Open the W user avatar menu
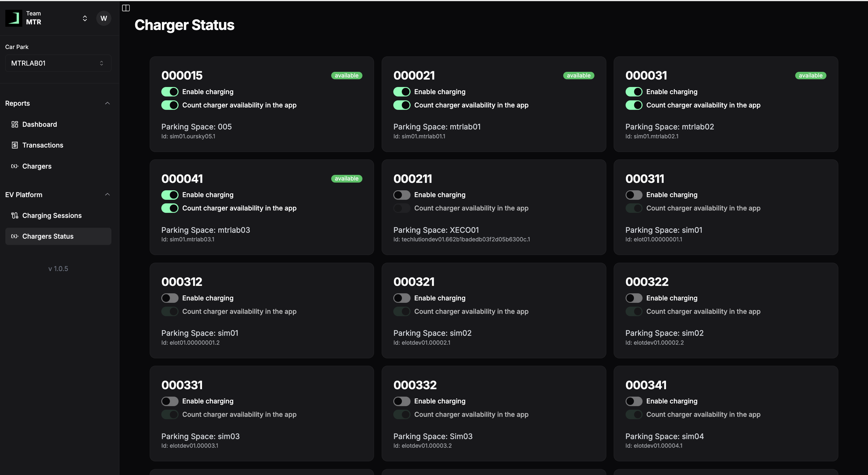Screen dimensions: 868x475 click(x=103, y=18)
